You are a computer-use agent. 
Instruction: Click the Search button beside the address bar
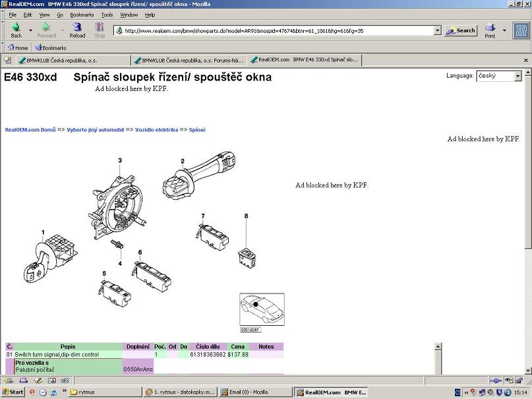click(461, 30)
